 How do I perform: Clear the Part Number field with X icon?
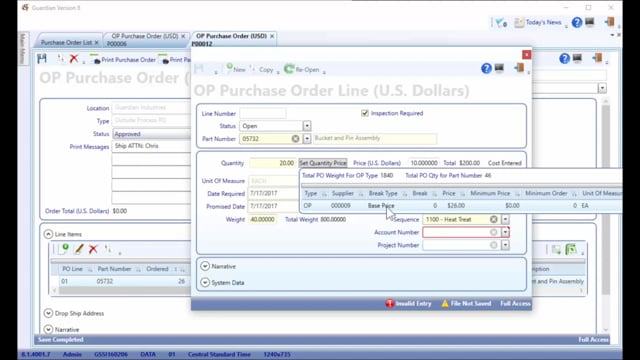[296, 139]
